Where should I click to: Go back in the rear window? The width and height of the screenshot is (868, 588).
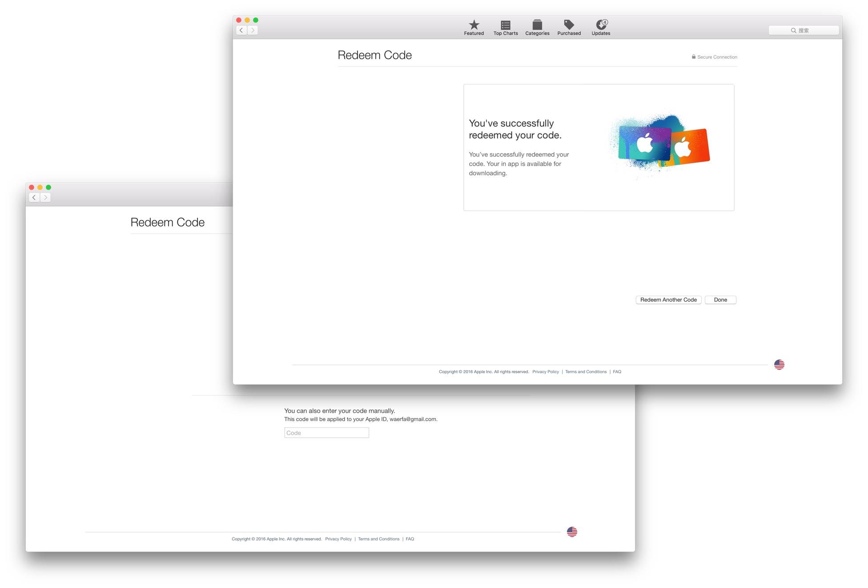pos(34,197)
